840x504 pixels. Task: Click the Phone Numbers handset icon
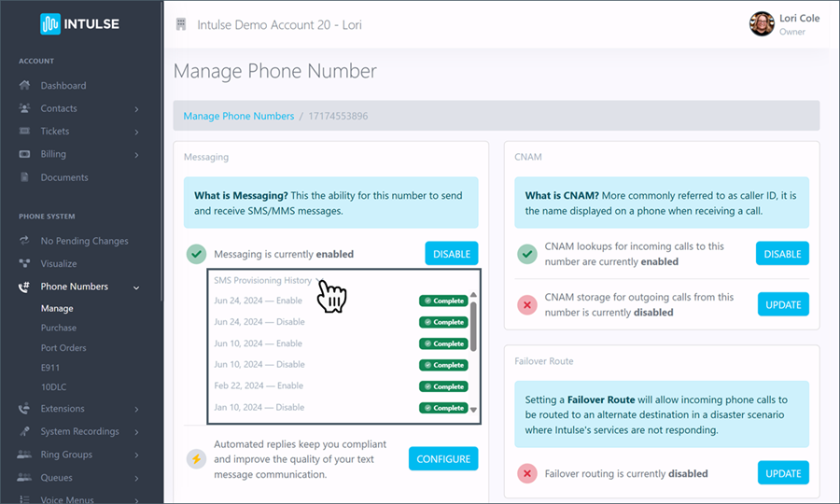24,287
